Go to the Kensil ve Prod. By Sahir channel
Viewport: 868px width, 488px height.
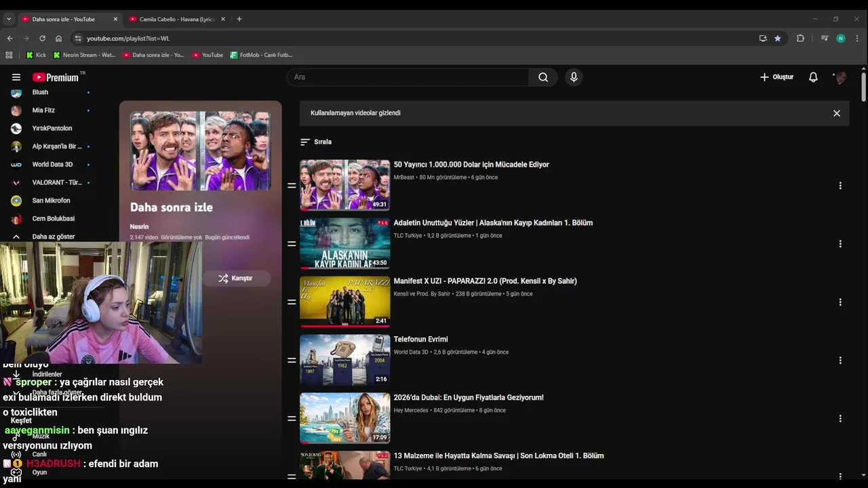point(422,294)
